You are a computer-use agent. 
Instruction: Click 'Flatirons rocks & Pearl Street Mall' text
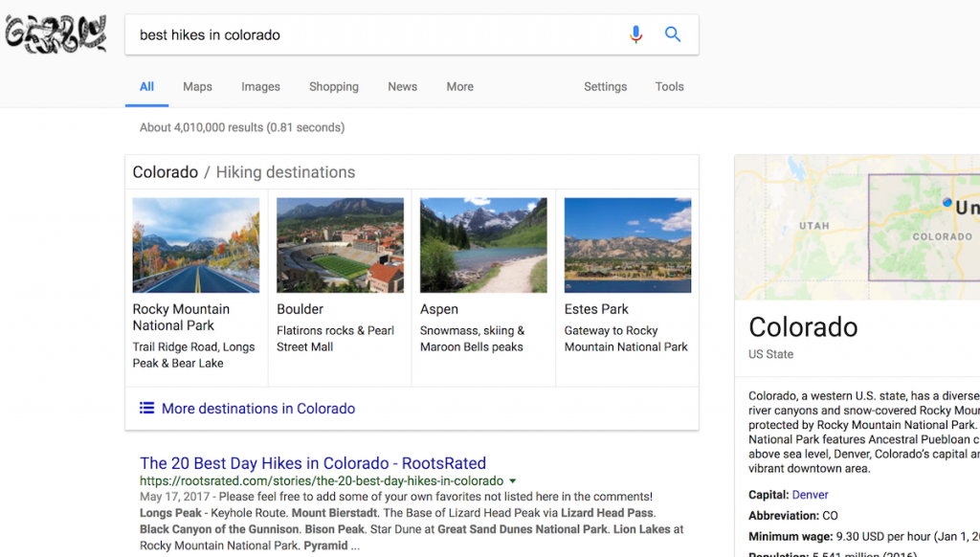336,339
